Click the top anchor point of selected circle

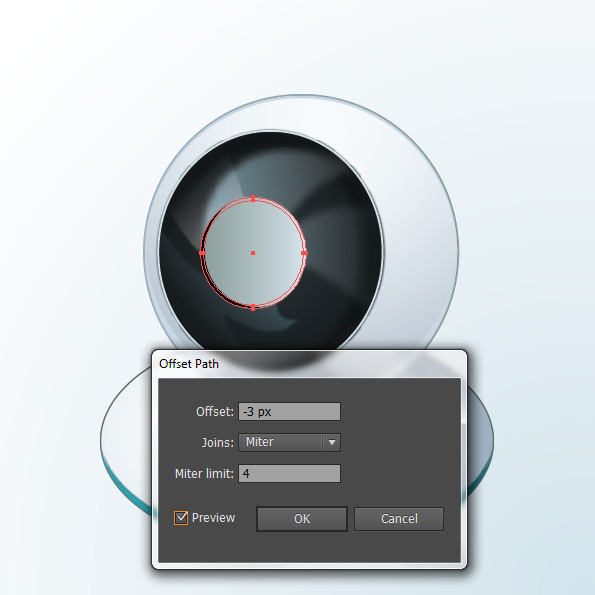click(x=253, y=198)
